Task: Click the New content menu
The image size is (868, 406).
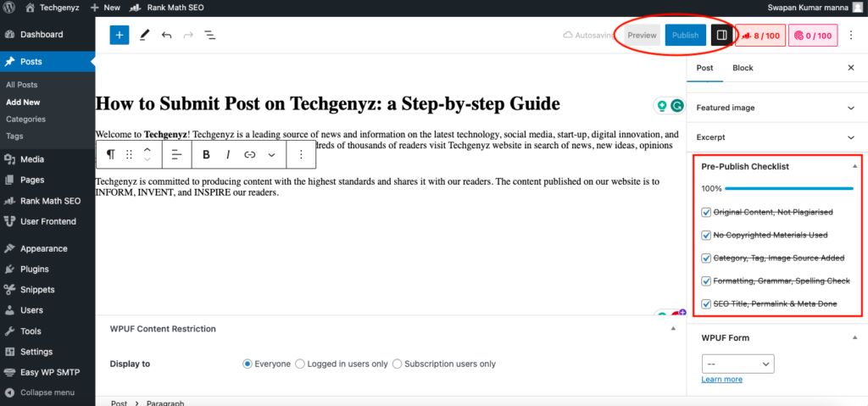Action: coord(105,8)
